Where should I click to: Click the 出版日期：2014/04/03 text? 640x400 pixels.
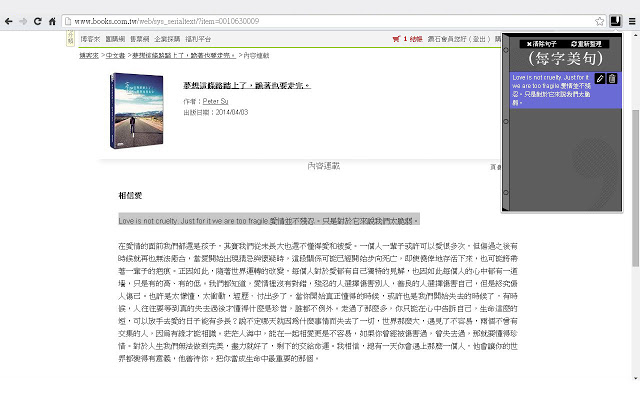coord(216,112)
